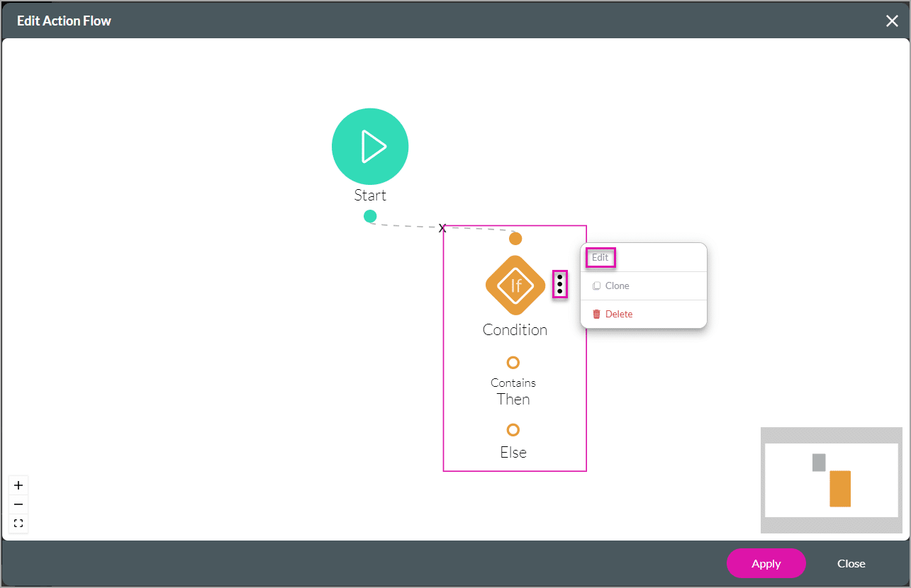Click the copy icon beside Clone
The height and width of the screenshot is (588, 911).
tap(598, 285)
